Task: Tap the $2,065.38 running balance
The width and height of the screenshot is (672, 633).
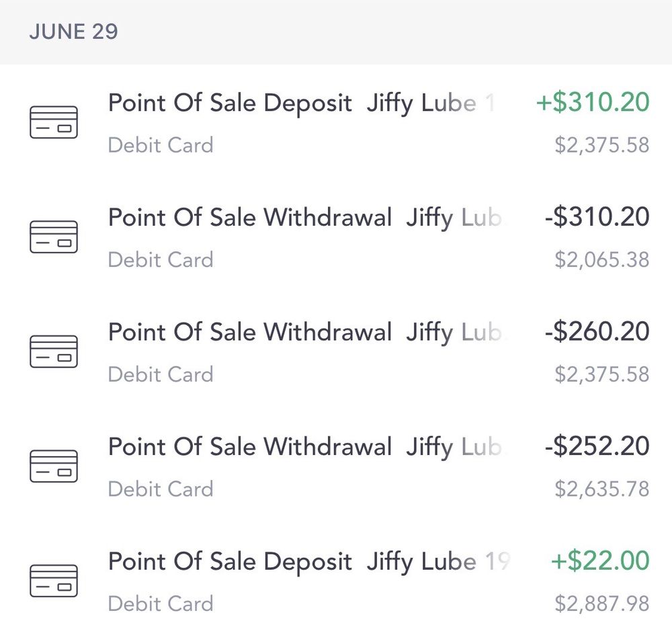Action: (x=601, y=260)
